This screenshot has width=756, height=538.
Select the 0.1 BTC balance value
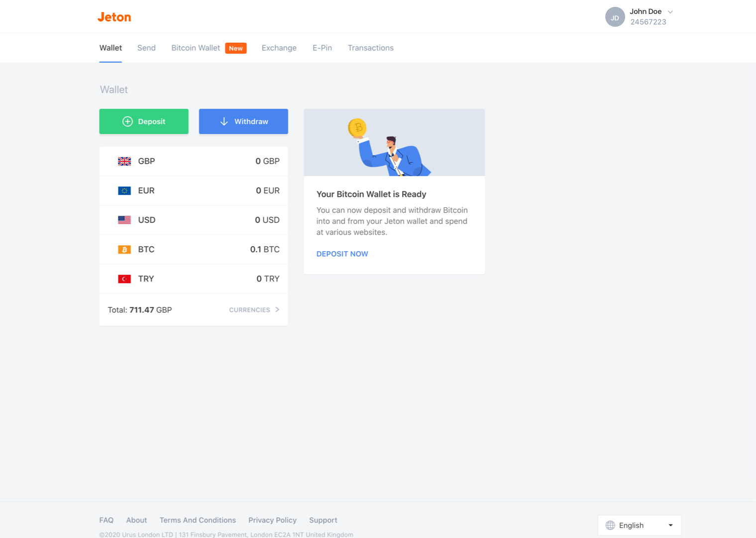[x=265, y=249]
